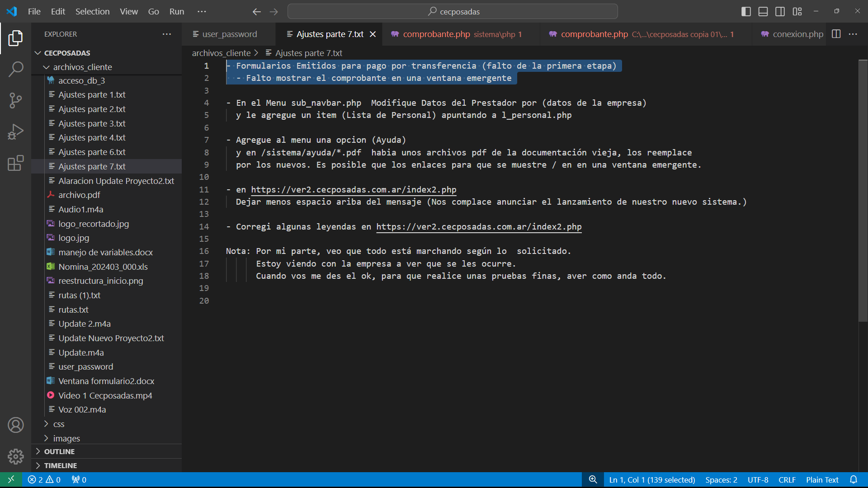Follow the index2.php link on line 11
Viewport: 868px width, 488px height.
tap(354, 190)
